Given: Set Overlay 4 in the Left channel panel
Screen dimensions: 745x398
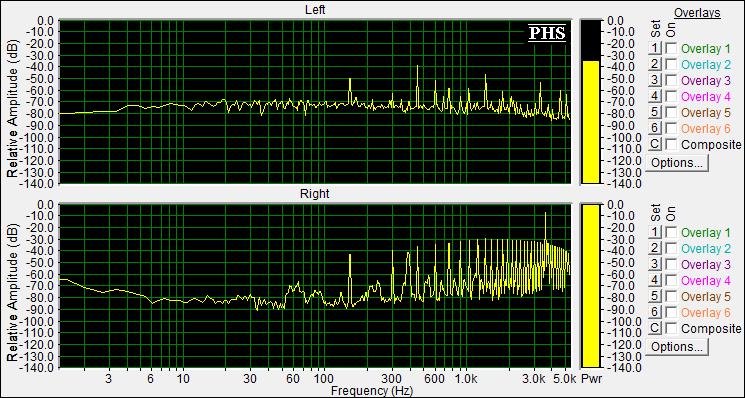Looking at the screenshot, I should click(x=655, y=96).
